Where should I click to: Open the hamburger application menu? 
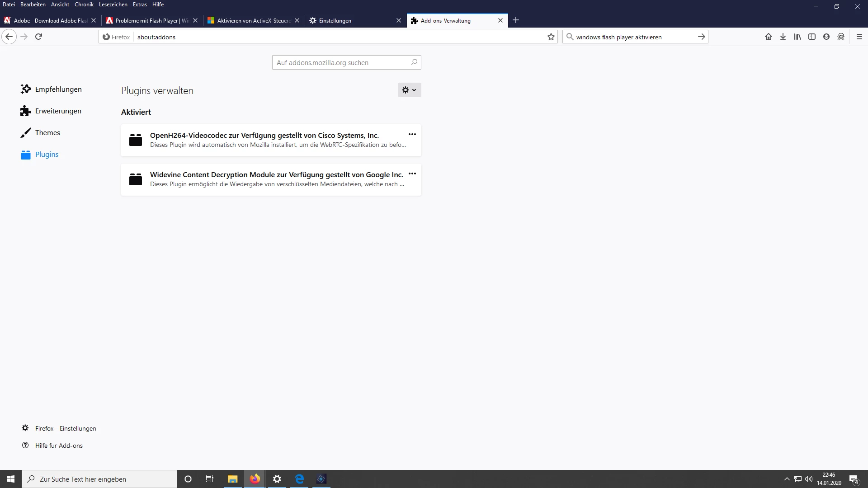859,37
